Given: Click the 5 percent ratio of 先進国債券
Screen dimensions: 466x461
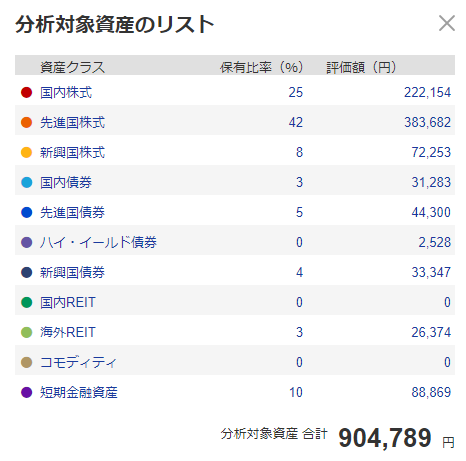Looking at the screenshot, I should (299, 212).
